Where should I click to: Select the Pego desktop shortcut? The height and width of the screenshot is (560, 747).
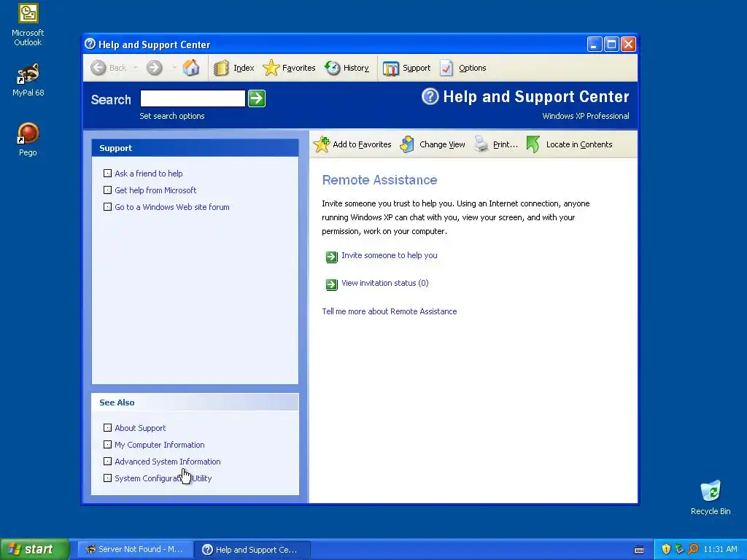pyautogui.click(x=28, y=139)
